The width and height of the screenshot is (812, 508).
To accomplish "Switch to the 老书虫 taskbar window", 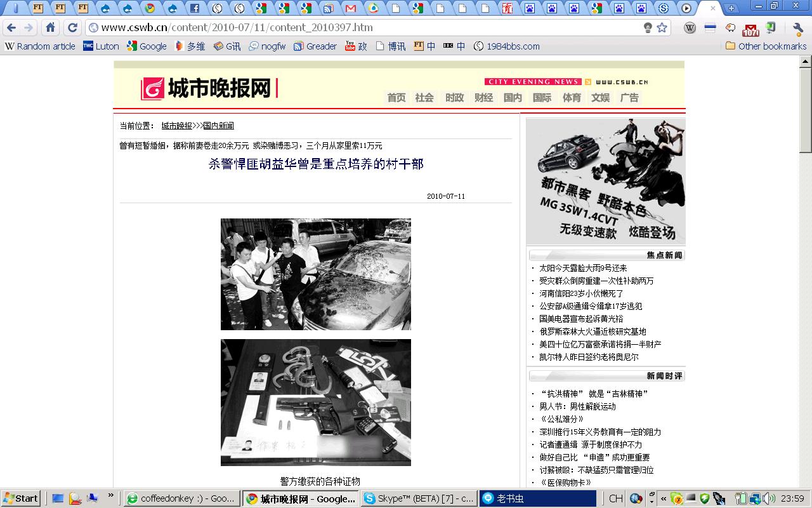I will point(537,498).
